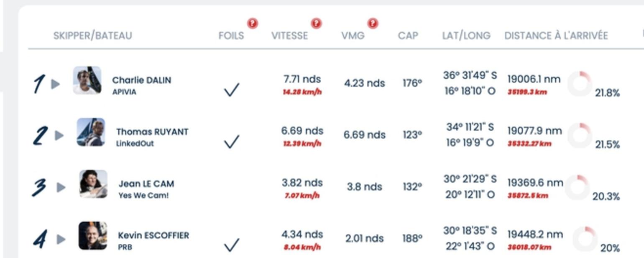Sort by the VITESSE column header
This screenshot has height=258, width=644.
[x=289, y=36]
